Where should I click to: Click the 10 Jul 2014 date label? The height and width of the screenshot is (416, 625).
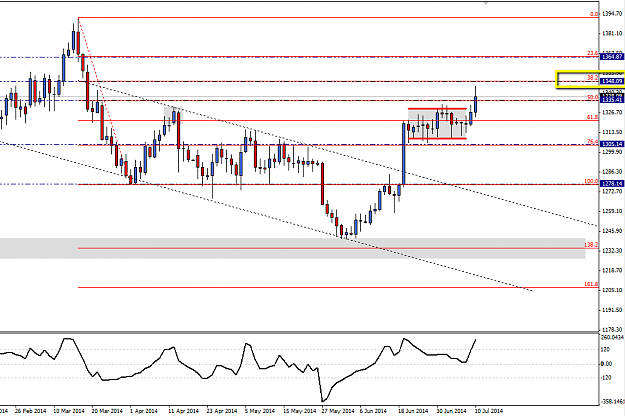[489, 411]
